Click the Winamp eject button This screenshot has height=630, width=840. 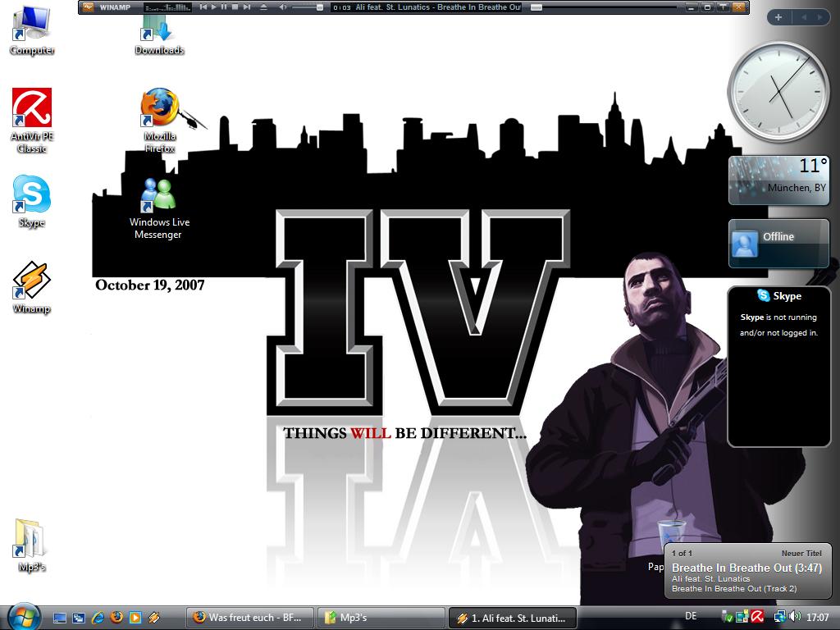[x=263, y=7]
